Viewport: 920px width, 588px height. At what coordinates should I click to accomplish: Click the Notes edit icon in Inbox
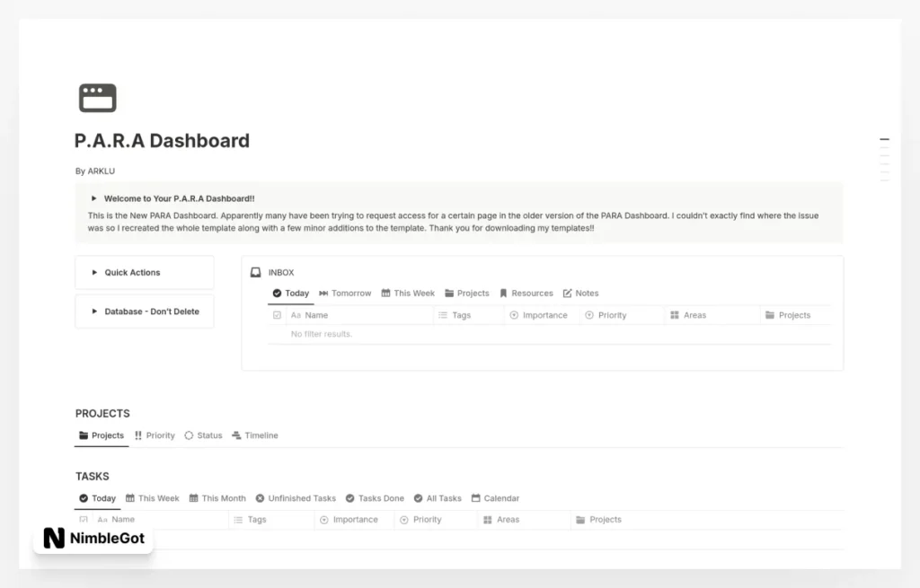[569, 293]
